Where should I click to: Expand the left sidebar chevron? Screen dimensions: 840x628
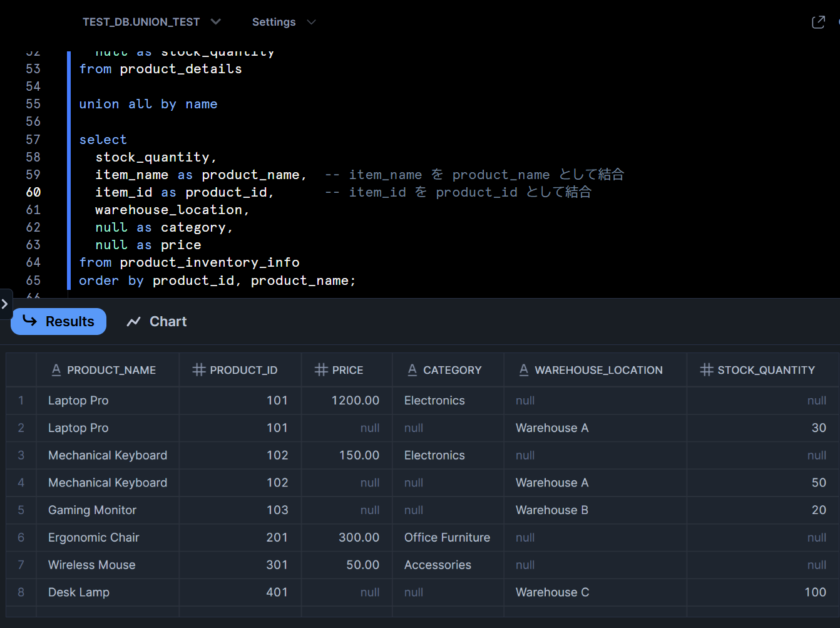click(5, 304)
